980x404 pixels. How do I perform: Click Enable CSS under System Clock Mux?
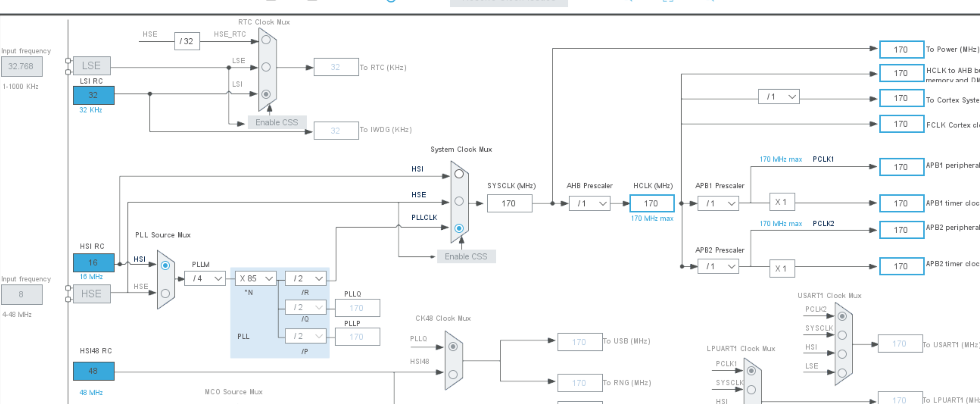[x=466, y=257]
